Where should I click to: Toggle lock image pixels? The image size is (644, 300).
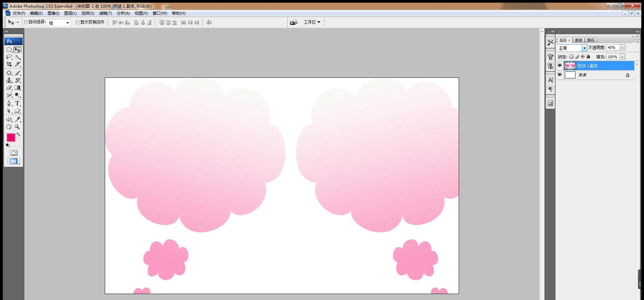[577, 56]
